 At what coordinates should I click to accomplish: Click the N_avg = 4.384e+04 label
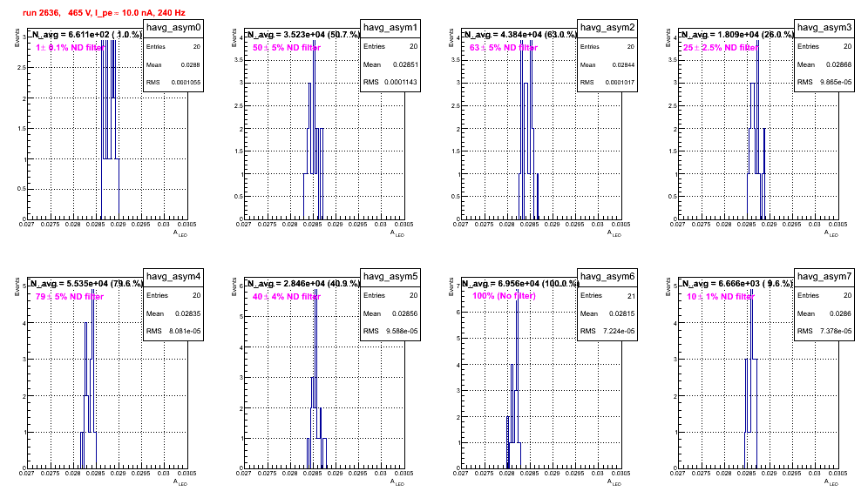click(520, 34)
